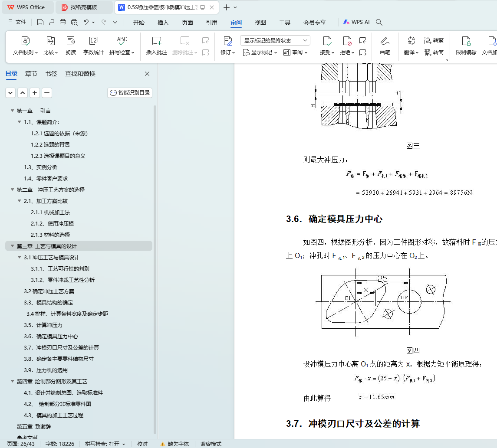Click the collapse-level minus button in outline
The image size is (497, 448).
pyautogui.click(x=47, y=93)
